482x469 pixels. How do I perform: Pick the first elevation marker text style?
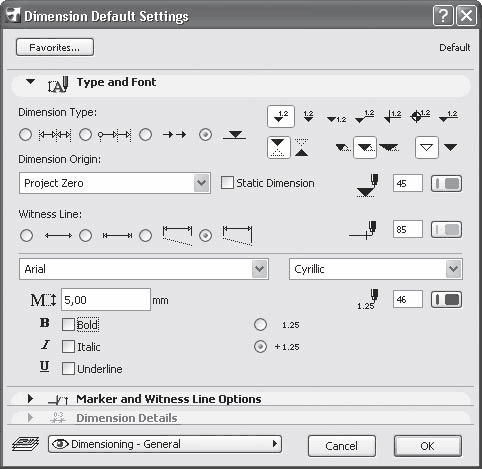281,117
